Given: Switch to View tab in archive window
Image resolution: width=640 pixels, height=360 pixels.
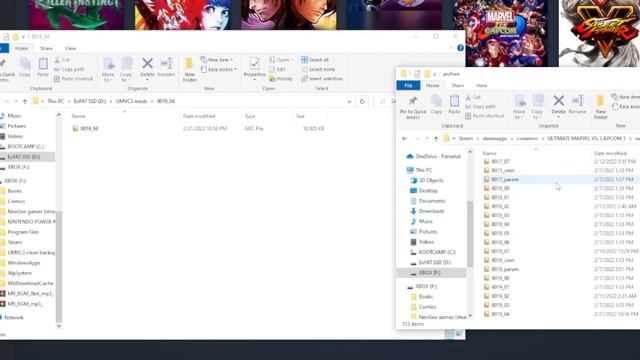Looking at the screenshot, I should click(x=481, y=85).
